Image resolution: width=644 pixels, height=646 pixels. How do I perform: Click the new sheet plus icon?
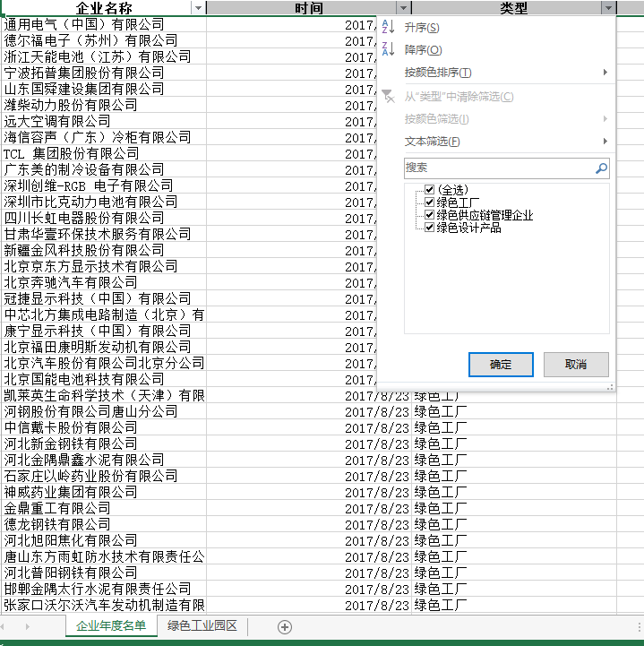[285, 627]
